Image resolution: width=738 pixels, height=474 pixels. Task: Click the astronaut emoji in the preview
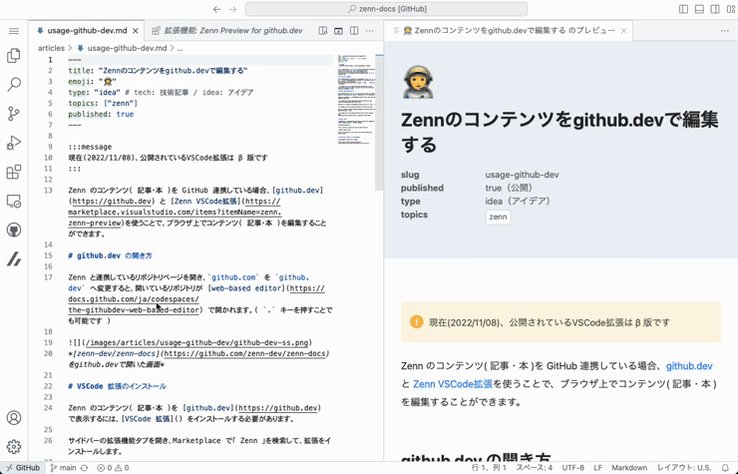[x=417, y=82]
